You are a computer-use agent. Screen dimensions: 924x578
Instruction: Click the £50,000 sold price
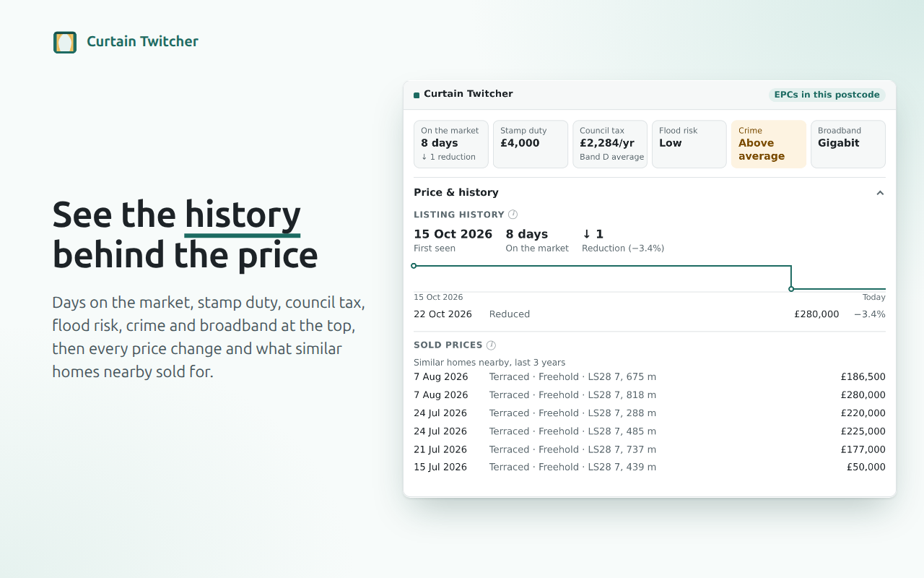(866, 467)
